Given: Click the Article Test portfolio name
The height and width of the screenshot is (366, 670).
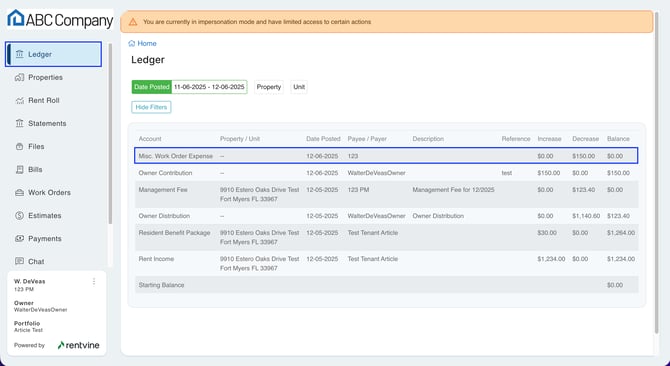Looking at the screenshot, I should 28,330.
